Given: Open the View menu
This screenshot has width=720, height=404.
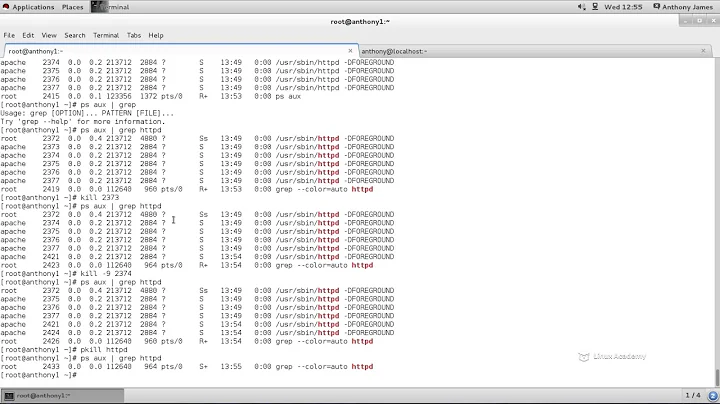Looking at the screenshot, I should click(x=49, y=35).
